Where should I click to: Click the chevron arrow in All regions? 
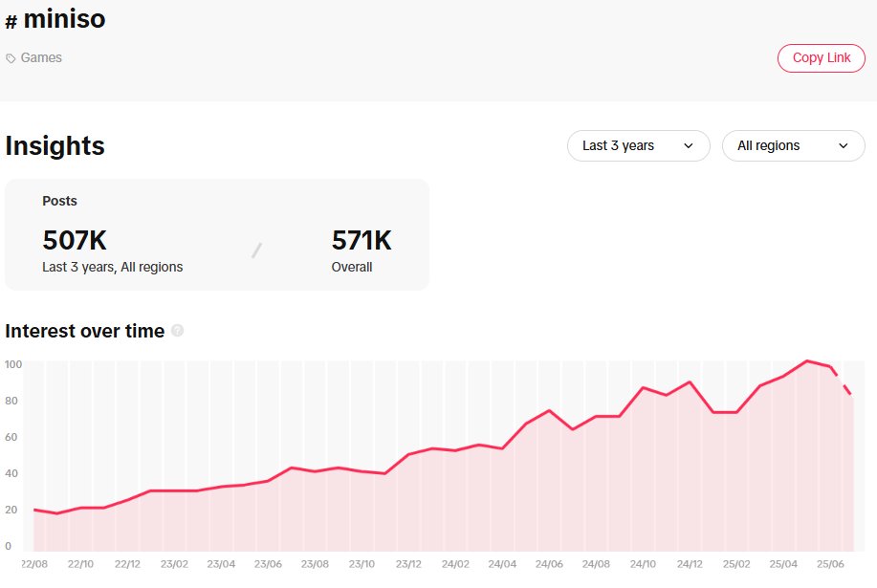pos(844,146)
